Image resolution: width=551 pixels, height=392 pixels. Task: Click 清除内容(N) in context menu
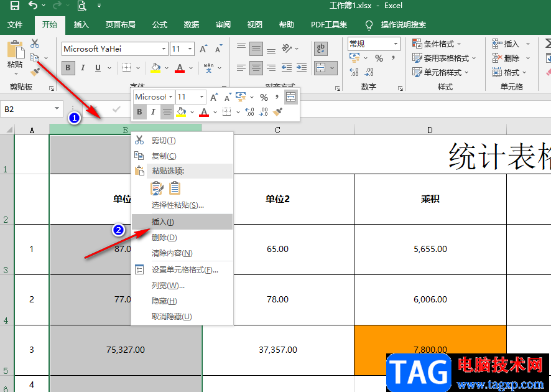coord(182,253)
